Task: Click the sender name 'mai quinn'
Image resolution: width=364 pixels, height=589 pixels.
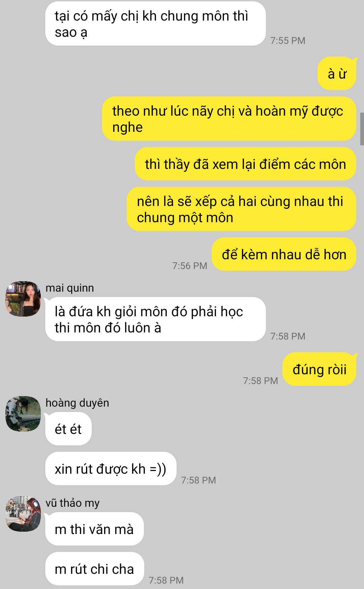Action: [x=70, y=288]
